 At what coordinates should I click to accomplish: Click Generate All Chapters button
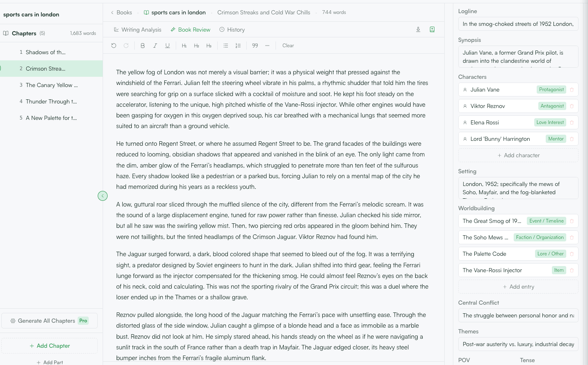pos(49,321)
